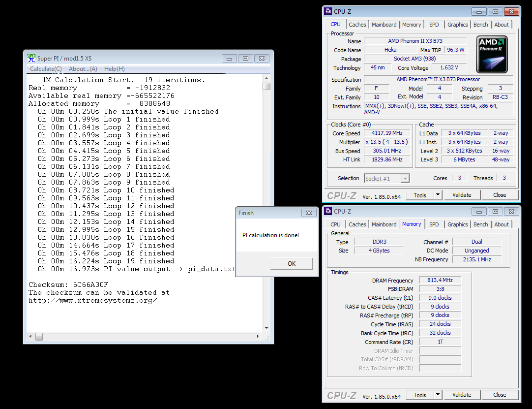Expand the Socket #1 selection dropdown
This screenshot has width=532, height=409.
click(405, 178)
